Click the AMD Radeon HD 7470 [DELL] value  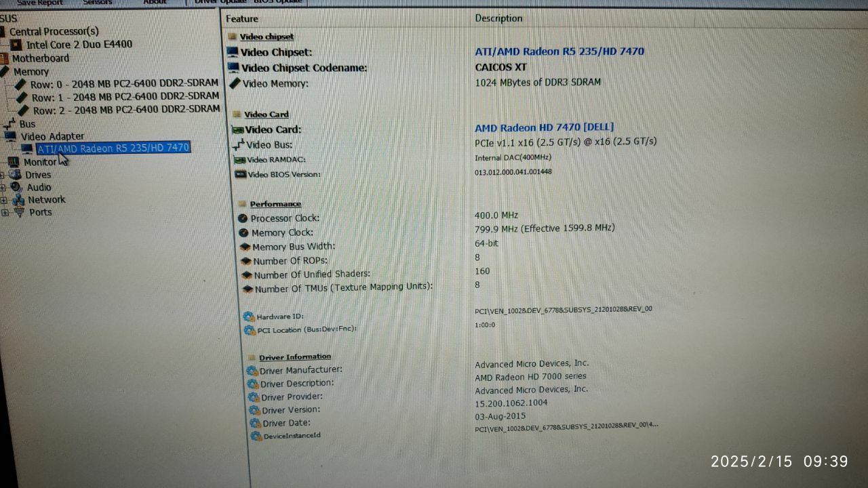pos(545,127)
